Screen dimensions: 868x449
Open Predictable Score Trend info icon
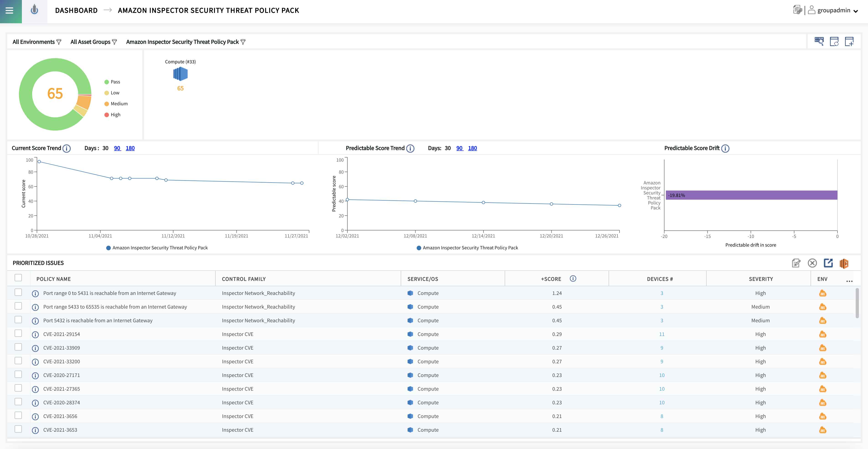(x=410, y=149)
